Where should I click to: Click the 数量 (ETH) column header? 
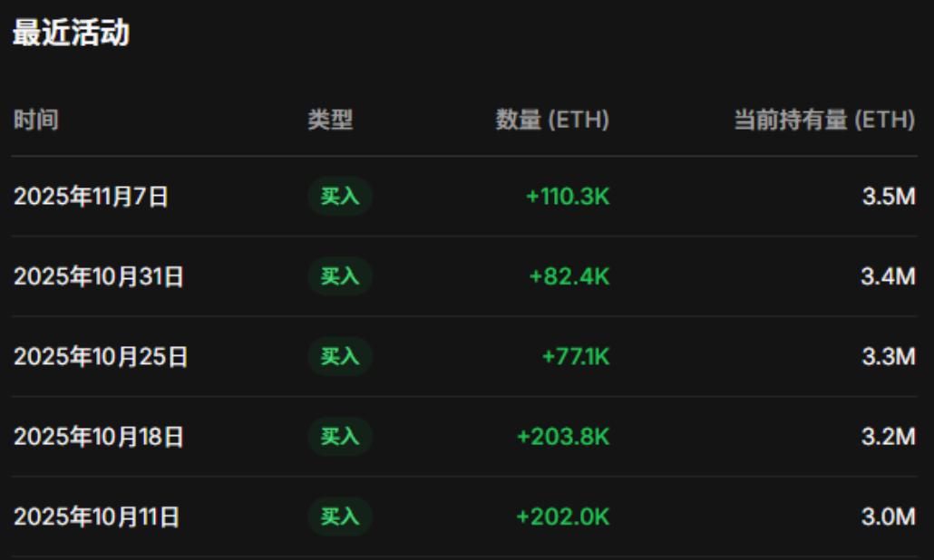(552, 120)
